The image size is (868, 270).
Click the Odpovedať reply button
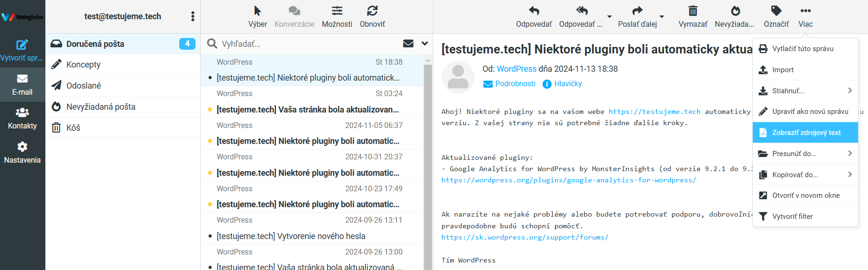(534, 17)
